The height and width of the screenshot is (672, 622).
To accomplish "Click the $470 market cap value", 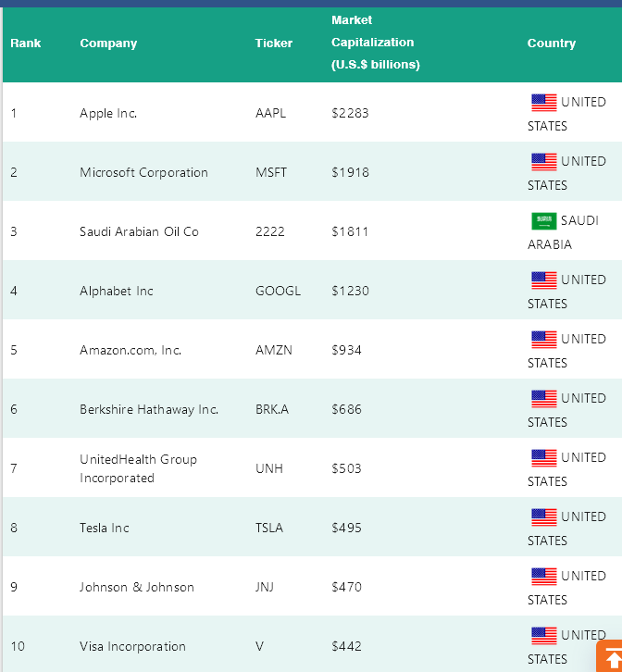I will pos(346,587).
